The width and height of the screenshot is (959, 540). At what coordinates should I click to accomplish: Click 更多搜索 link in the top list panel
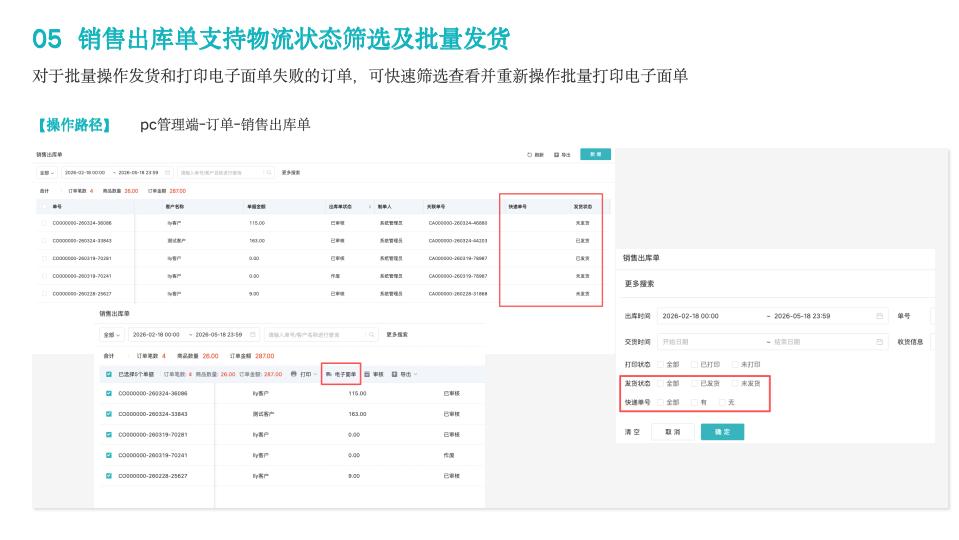coord(291,172)
